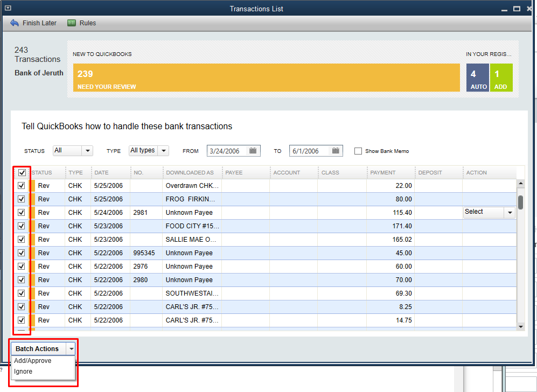Open the TO date calendar picker
Screen dimensions: 537x392
pos(336,151)
